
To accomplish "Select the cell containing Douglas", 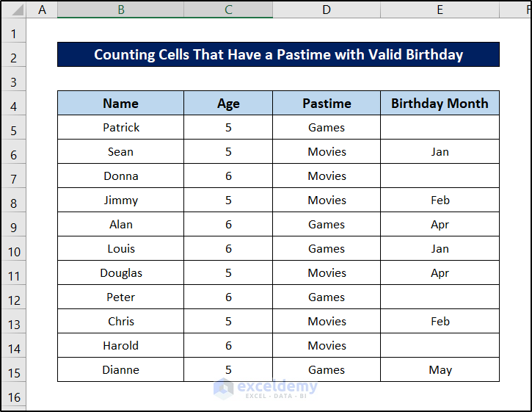I will point(120,273).
